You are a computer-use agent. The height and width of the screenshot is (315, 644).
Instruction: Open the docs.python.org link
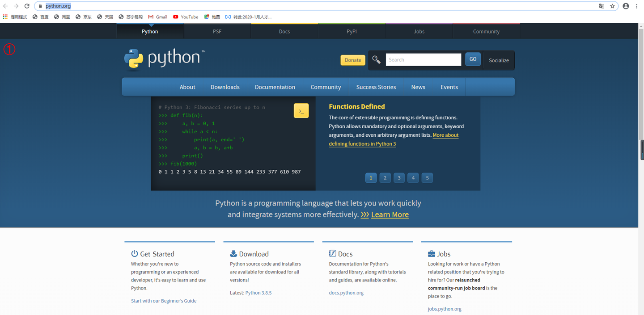coord(346,293)
